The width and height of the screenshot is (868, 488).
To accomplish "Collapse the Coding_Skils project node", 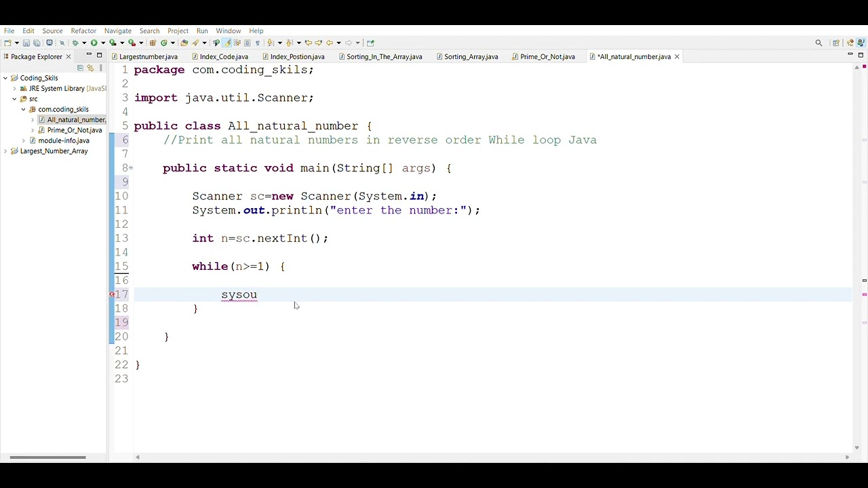I will [x=5, y=78].
